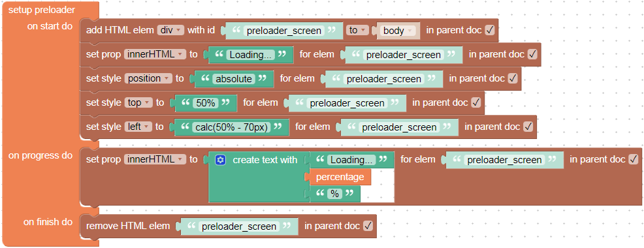The image size is (644, 248).
Task: Toggle in parent doc checkbox on add HTML elem block
Action: point(490,31)
